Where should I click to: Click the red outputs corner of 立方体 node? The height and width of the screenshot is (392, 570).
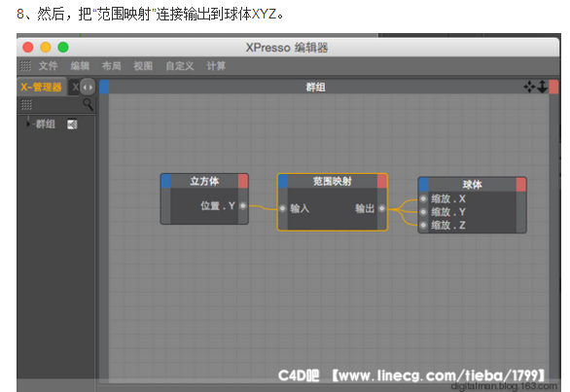(x=243, y=181)
